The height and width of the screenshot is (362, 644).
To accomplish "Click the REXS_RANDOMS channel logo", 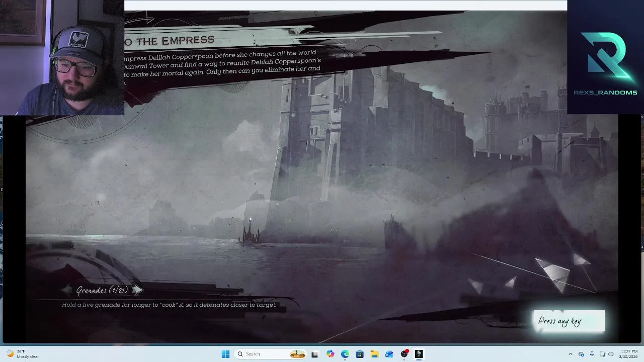I will coord(605,63).
